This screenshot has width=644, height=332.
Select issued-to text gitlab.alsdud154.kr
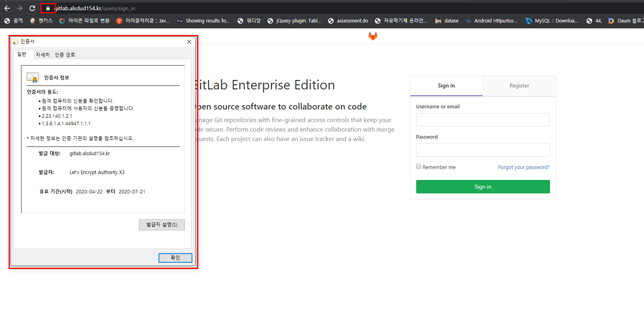point(90,154)
